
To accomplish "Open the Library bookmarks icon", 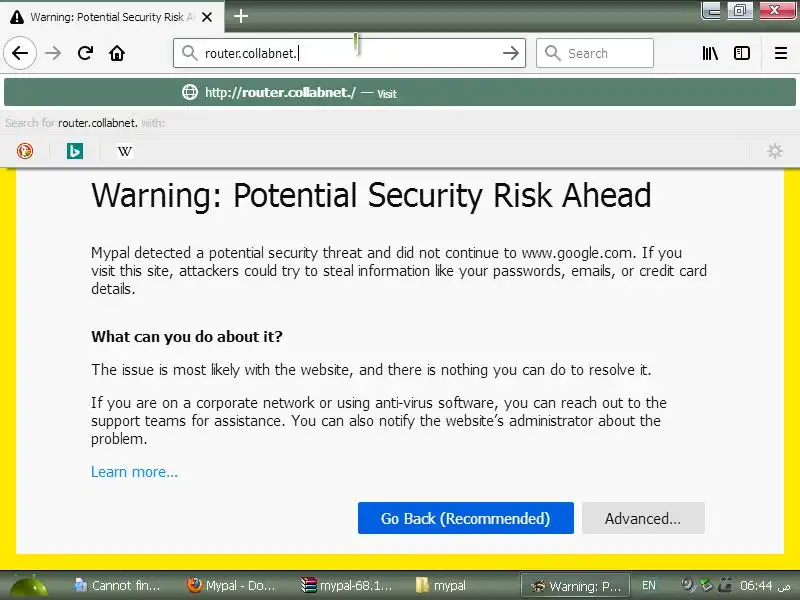I will 710,53.
